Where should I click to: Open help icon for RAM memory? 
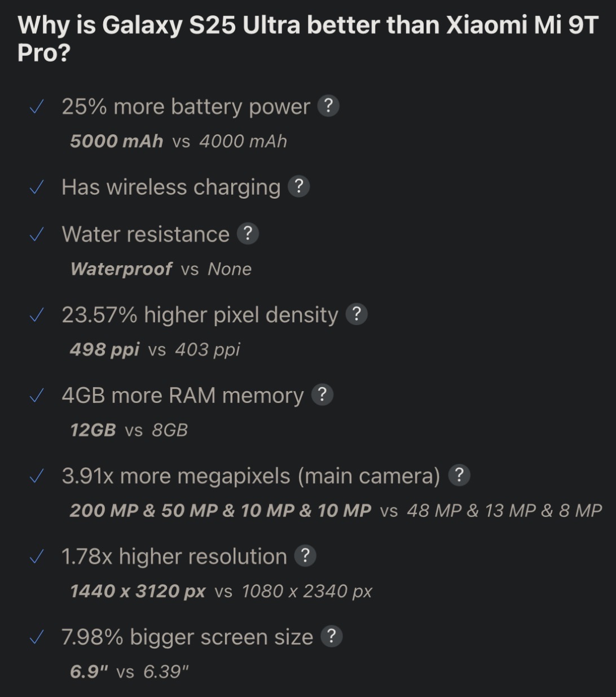(x=322, y=395)
